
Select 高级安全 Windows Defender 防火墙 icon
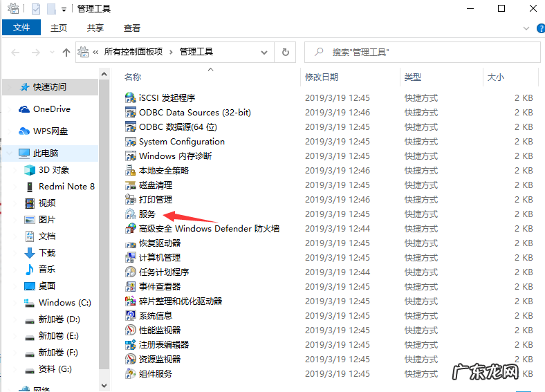130,229
